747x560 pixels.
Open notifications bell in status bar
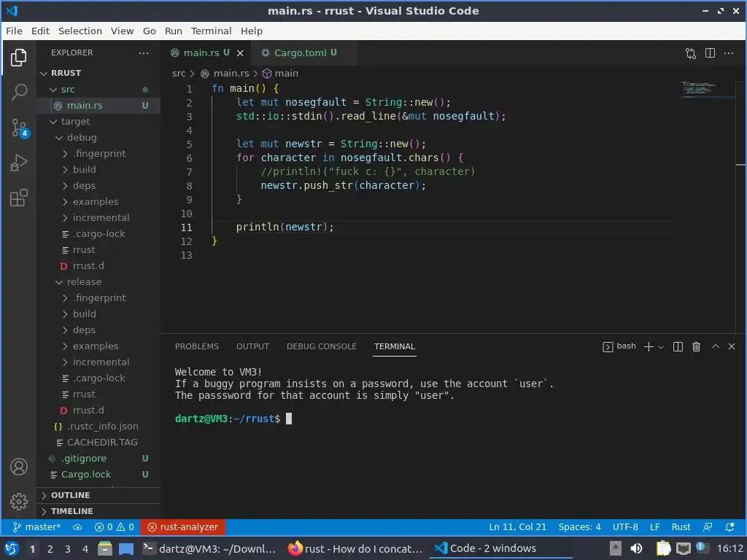[x=729, y=527]
